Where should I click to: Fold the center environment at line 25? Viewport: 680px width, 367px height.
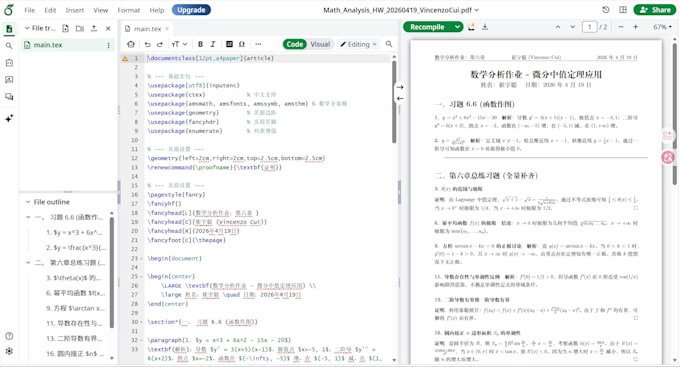pyautogui.click(x=142, y=277)
